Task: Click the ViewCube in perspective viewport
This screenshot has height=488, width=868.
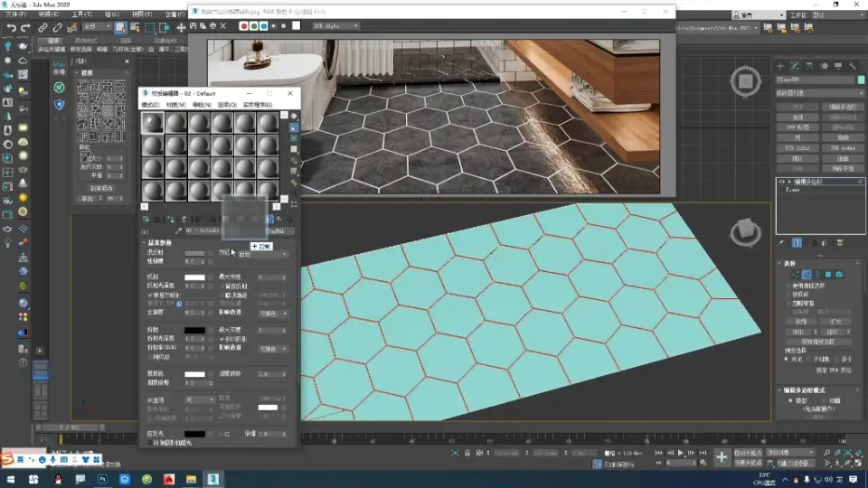Action: [x=745, y=231]
